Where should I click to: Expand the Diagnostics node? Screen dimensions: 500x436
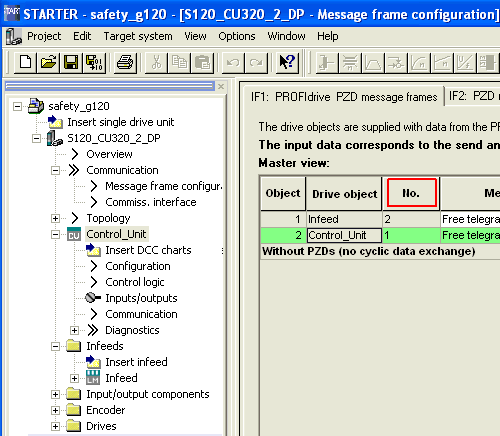74,330
